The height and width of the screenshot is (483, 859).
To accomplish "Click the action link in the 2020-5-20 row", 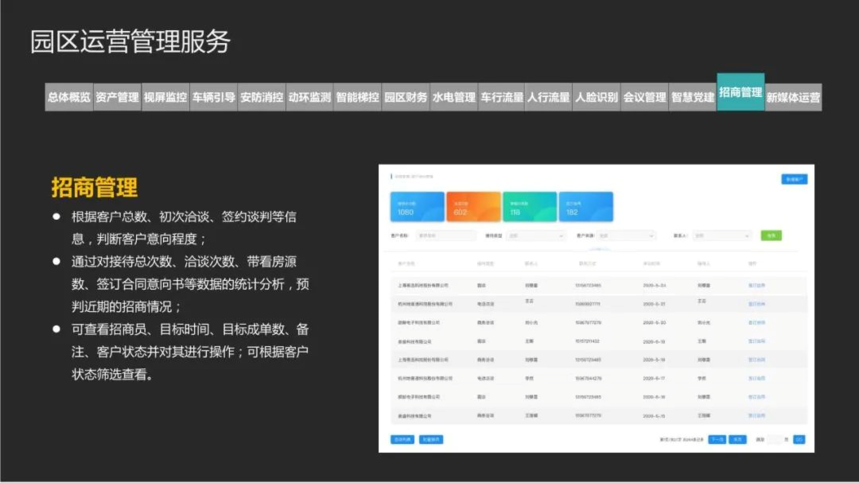I will click(757, 323).
